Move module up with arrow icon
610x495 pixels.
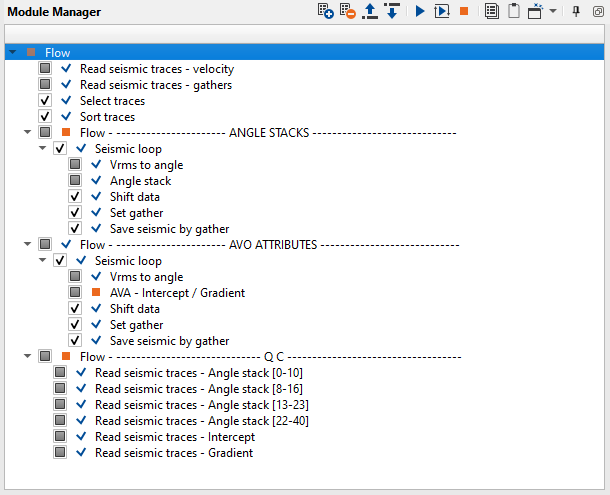pos(370,11)
